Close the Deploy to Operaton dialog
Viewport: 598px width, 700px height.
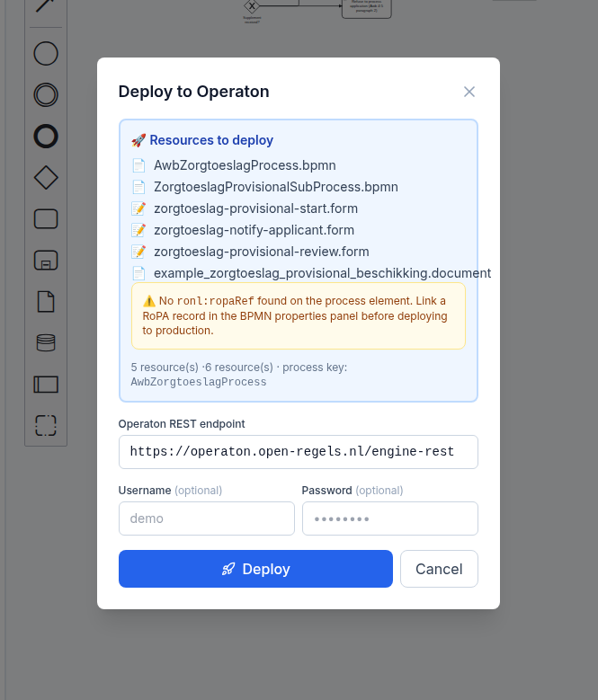(469, 92)
